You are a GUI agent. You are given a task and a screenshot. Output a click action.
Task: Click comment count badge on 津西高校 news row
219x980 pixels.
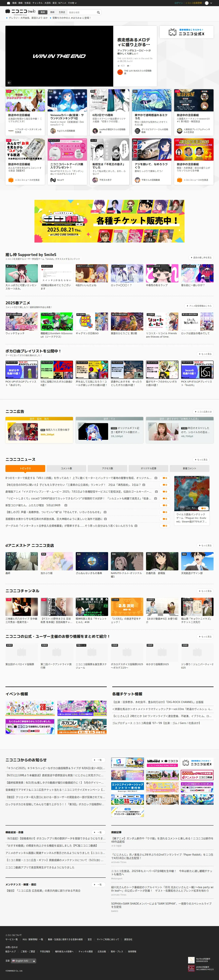pyautogui.click(x=165, y=485)
